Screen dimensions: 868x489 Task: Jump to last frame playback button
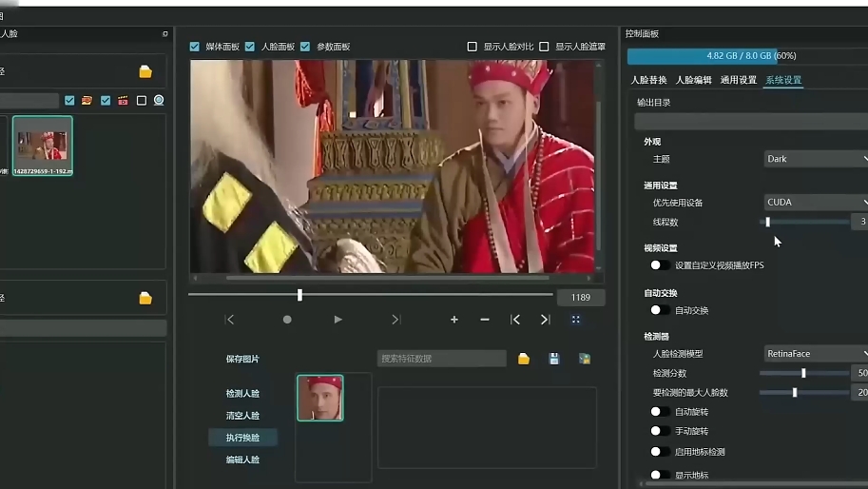[x=395, y=320]
